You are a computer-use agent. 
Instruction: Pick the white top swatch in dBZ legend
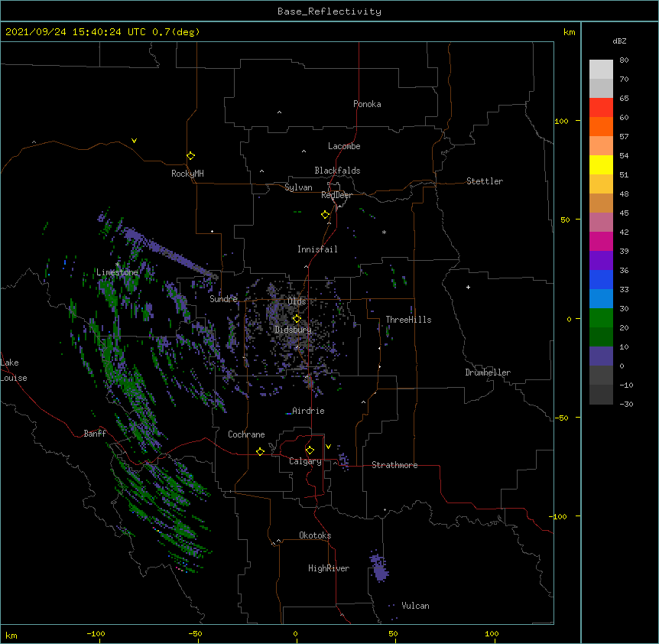[x=601, y=70]
